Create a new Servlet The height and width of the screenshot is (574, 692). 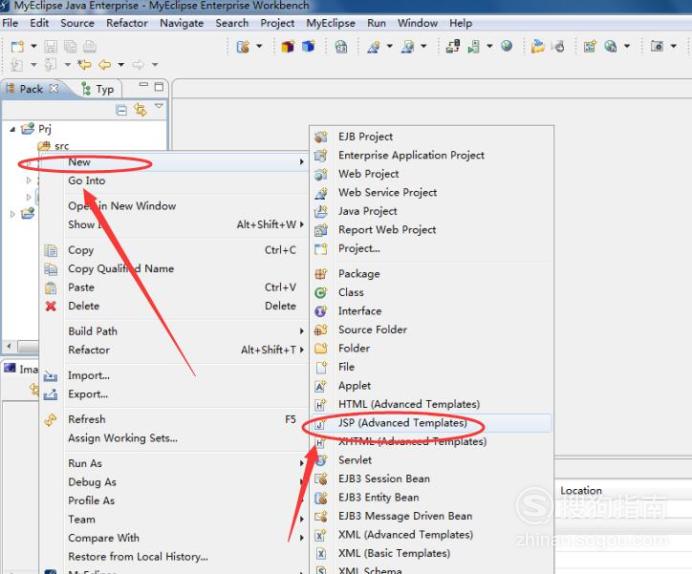[x=432, y=460]
